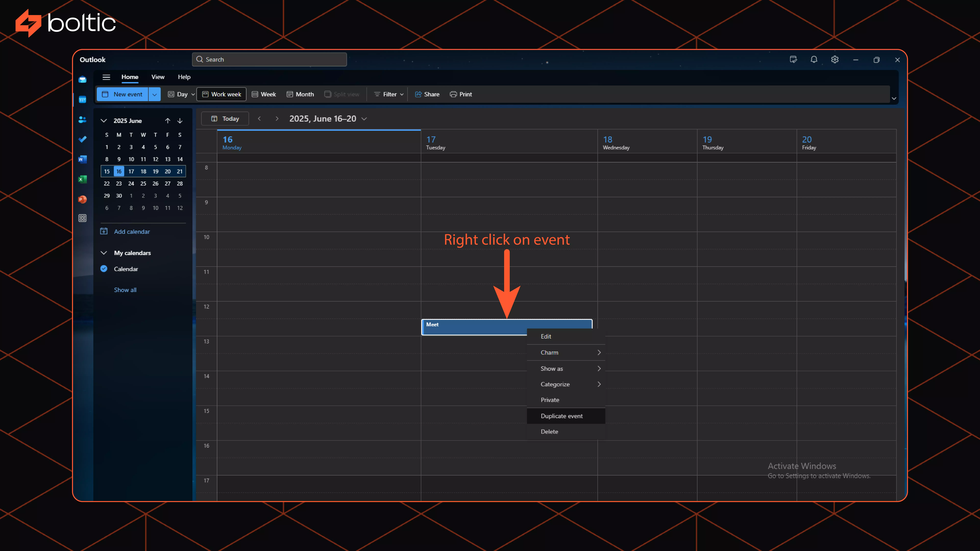Switch to the View tab
This screenshot has width=980, height=551.
click(158, 77)
